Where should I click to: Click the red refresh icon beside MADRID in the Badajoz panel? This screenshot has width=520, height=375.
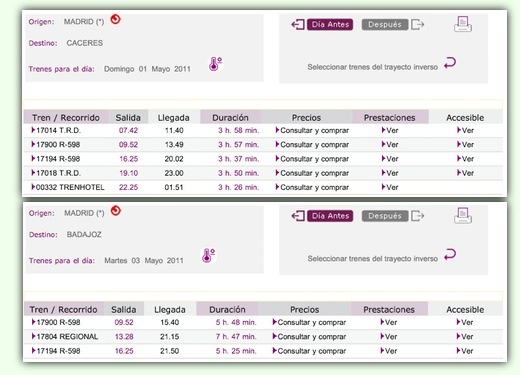[116, 211]
